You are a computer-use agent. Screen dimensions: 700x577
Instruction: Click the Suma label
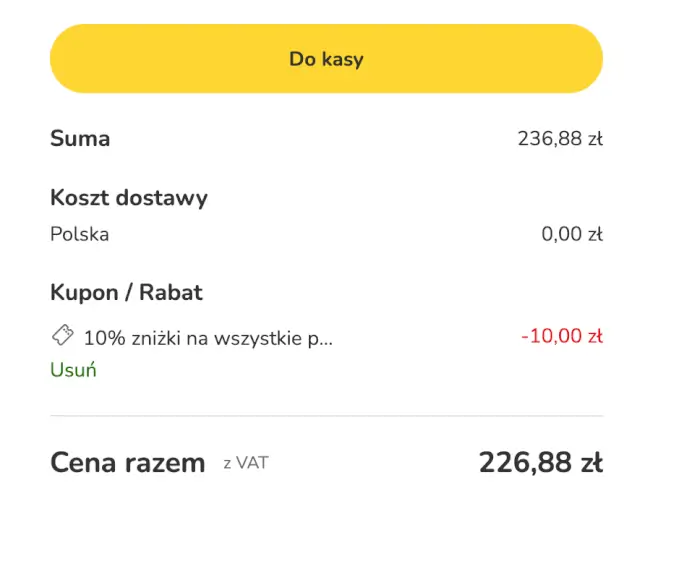(80, 139)
